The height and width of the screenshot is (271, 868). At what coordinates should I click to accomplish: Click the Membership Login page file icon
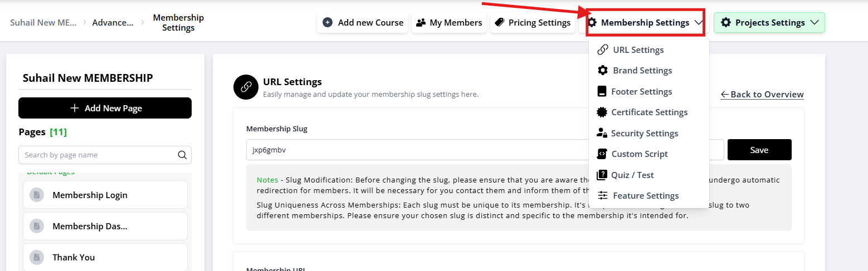[x=37, y=195]
